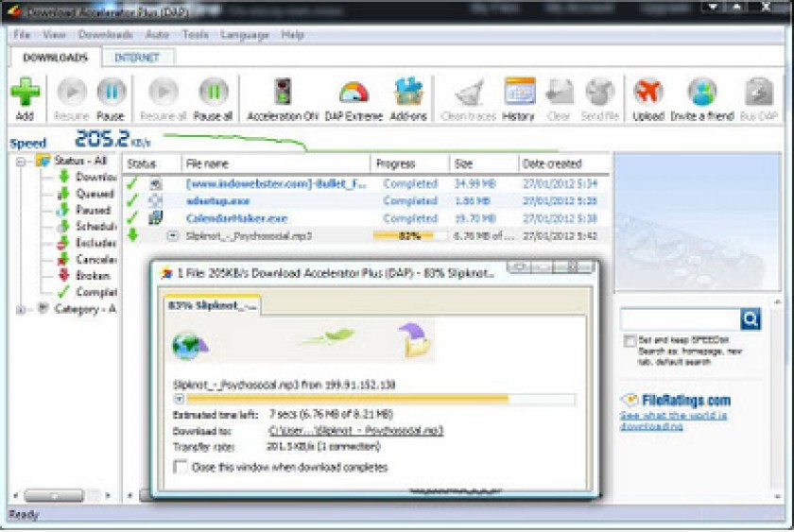Click See what the world is downloading
The height and width of the screenshot is (532, 794).
673,420
